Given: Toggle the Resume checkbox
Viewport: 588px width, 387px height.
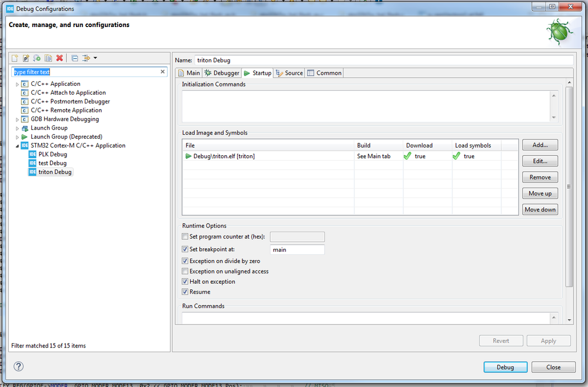Looking at the screenshot, I should tap(185, 292).
